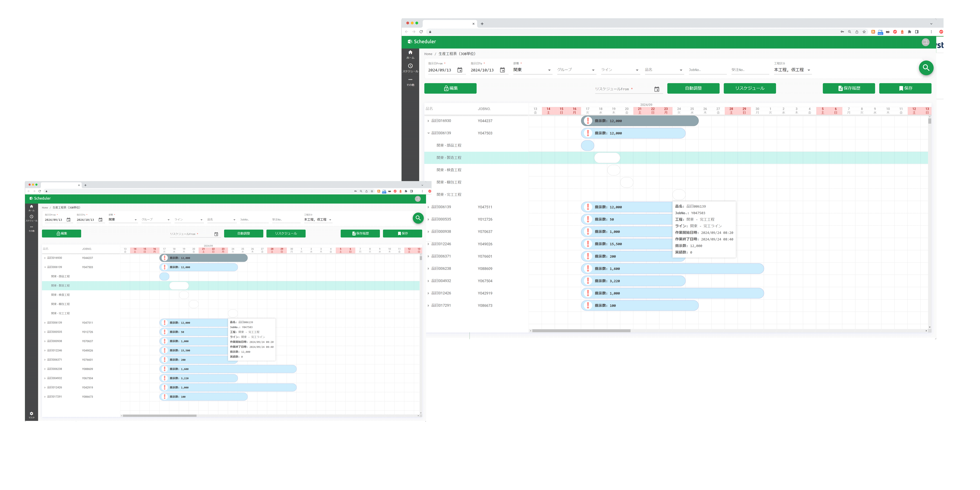980x490 pixels.
Task: Click 自動調整 button in small window
Action: point(243,234)
